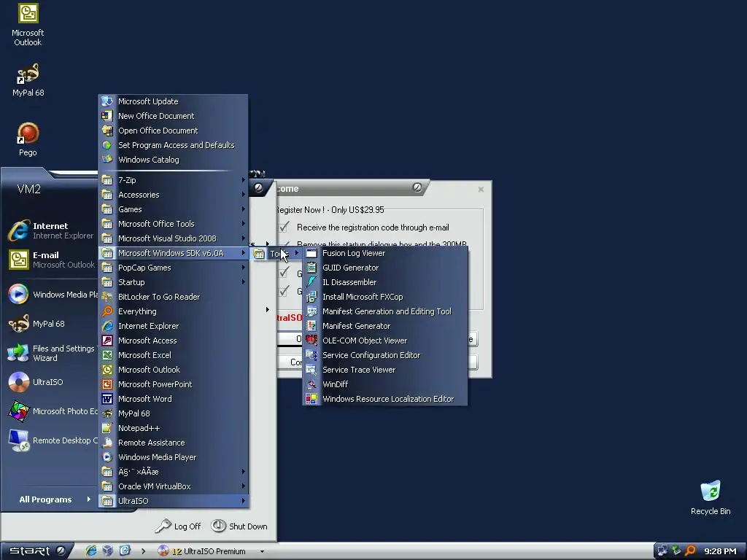The width and height of the screenshot is (747, 560).
Task: Click the system tray search magnifier icon
Action: click(x=690, y=551)
